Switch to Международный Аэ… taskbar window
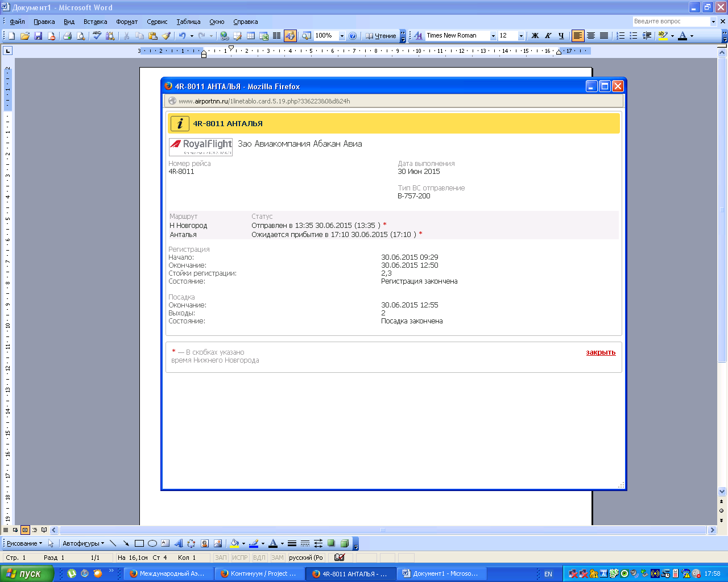728x582 pixels. pos(168,573)
